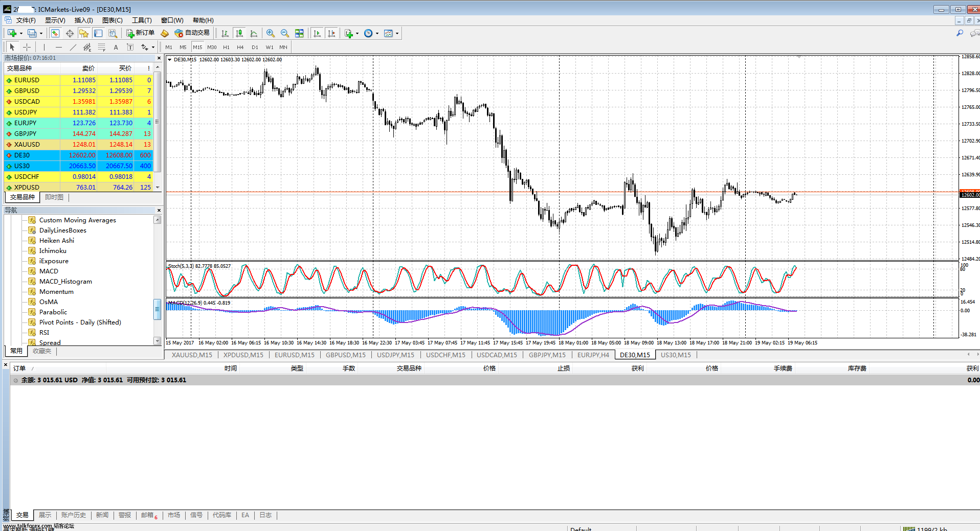Toggle the Terminal panel toolbar button
Screen dimensions: 980x531
(x=98, y=33)
